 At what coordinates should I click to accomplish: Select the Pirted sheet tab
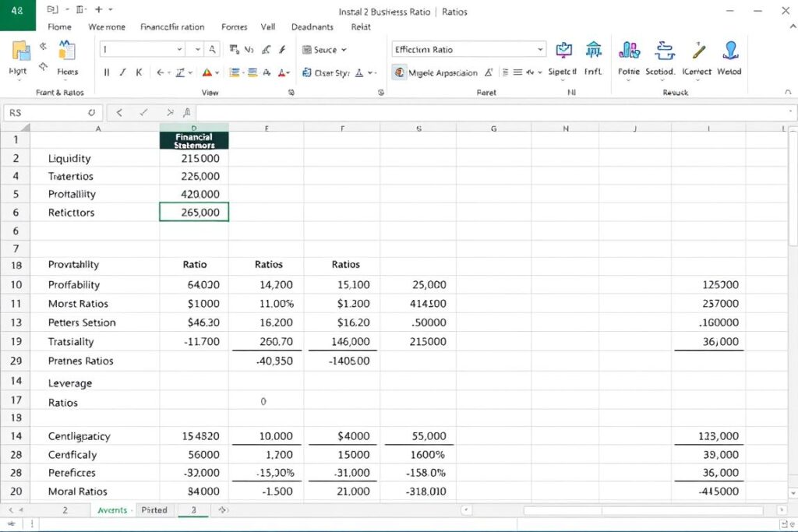click(155, 510)
